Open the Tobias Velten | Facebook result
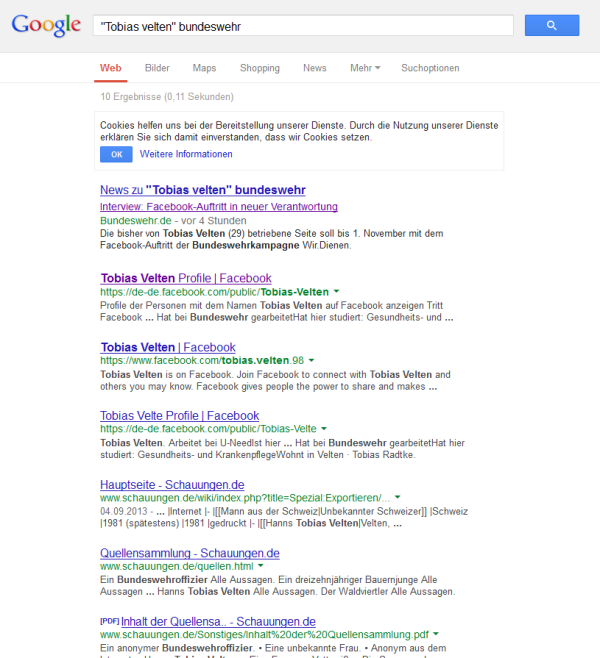Screen dimensions: 600x658 point(168,347)
